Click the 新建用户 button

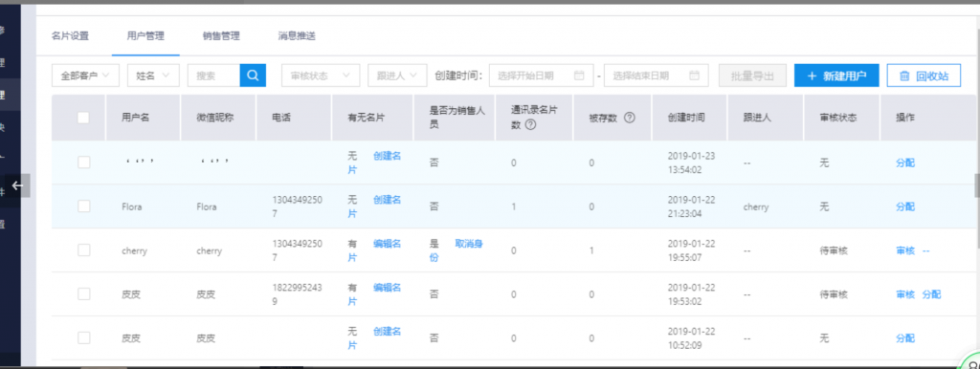pos(836,76)
